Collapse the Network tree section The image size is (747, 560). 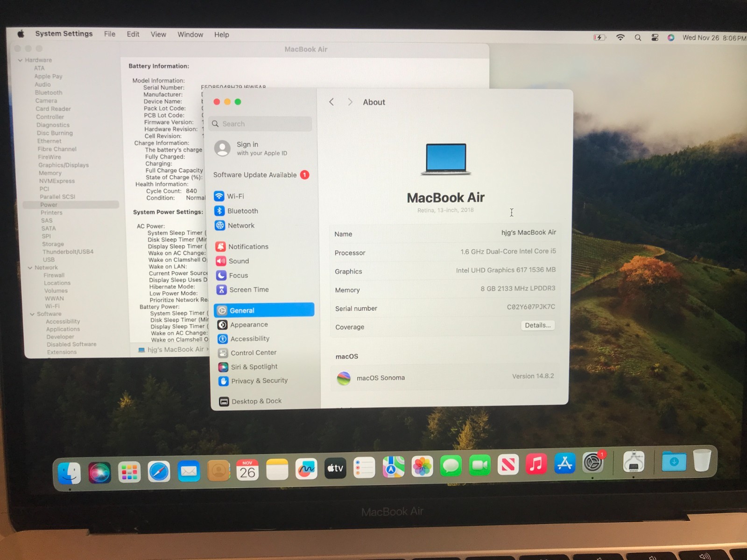click(x=30, y=267)
